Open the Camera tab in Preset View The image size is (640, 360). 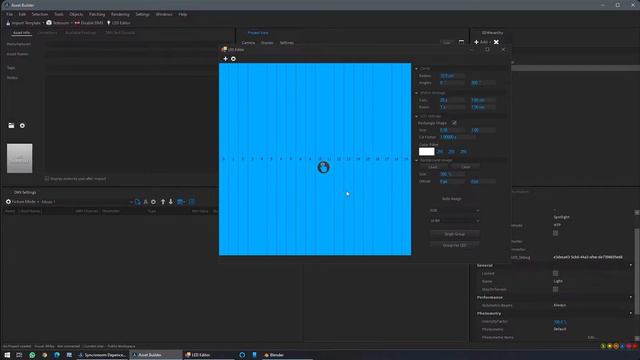[248, 43]
